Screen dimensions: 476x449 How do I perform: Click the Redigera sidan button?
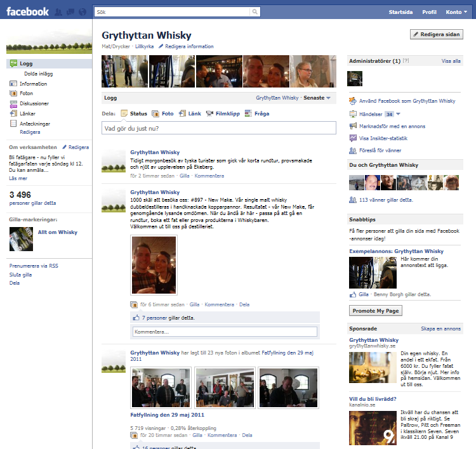[x=437, y=34]
